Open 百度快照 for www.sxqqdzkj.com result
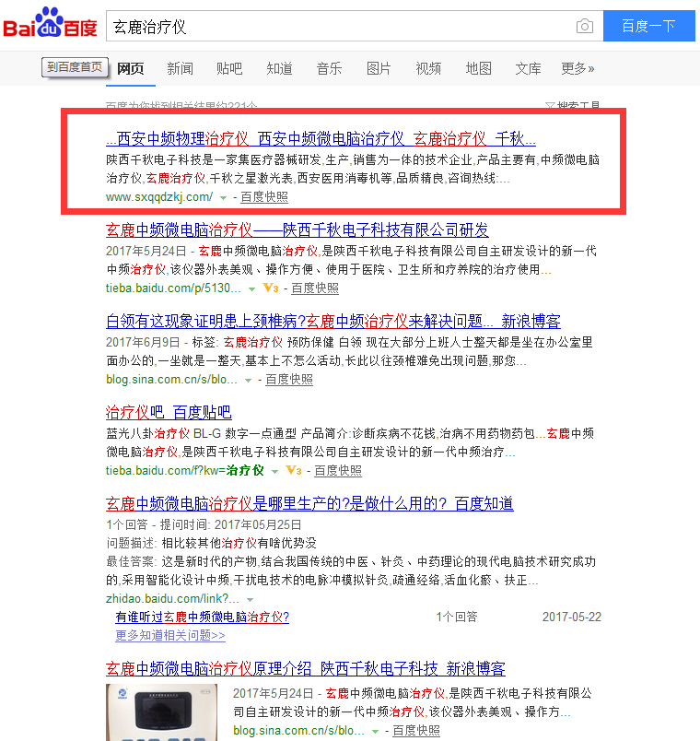The image size is (700, 741). 263,197
